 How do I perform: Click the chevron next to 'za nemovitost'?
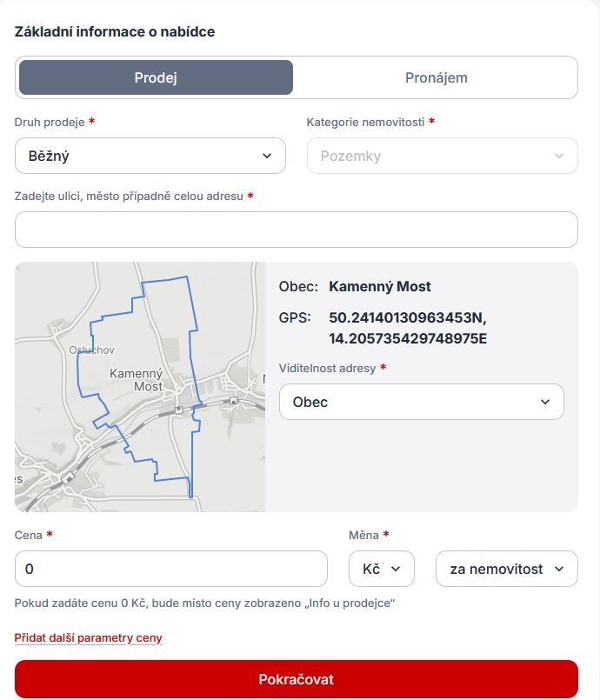coord(559,569)
